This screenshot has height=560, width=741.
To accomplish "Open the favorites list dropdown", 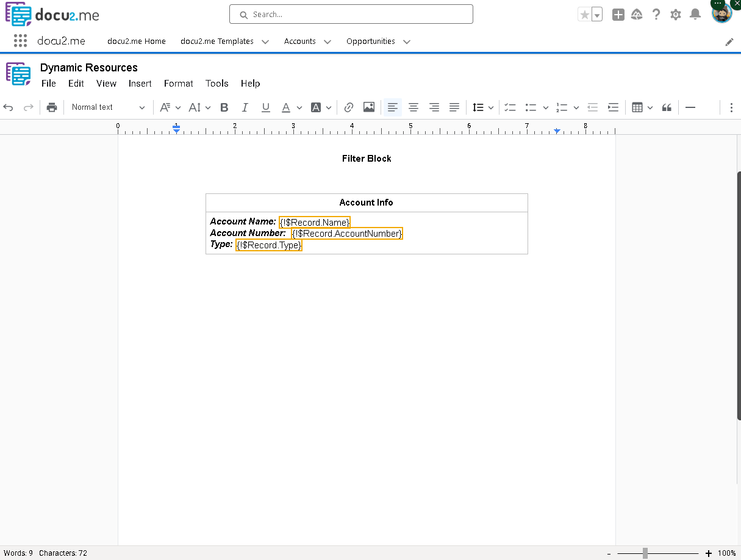I will click(597, 15).
